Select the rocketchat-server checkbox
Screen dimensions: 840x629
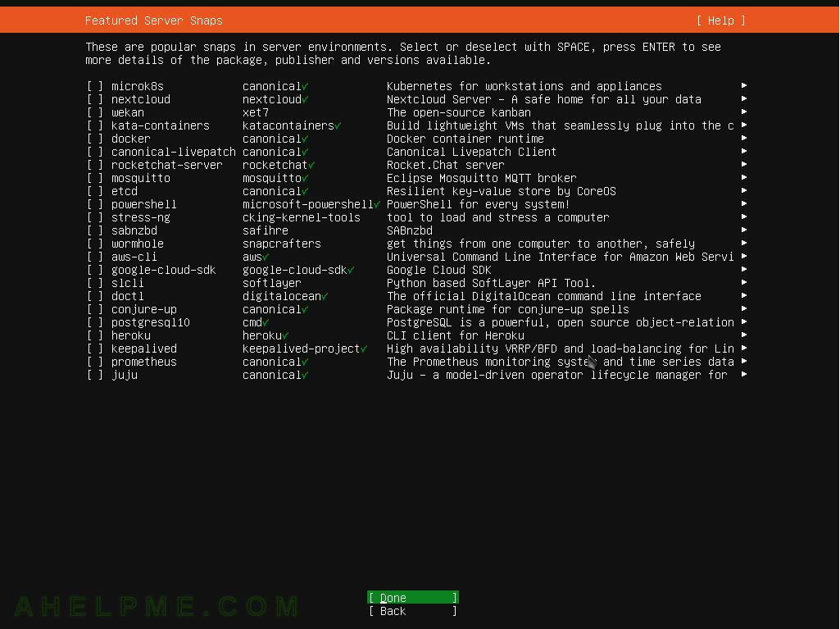[95, 165]
